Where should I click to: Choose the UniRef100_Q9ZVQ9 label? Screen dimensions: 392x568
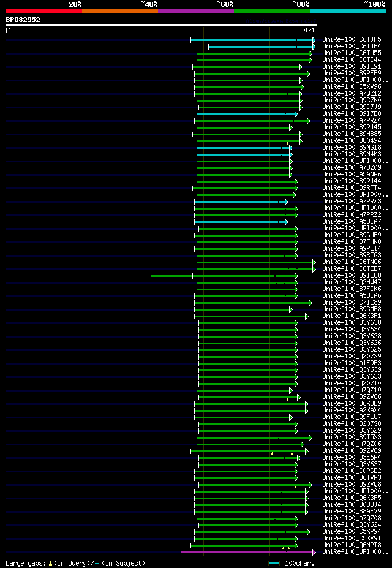(x=352, y=452)
